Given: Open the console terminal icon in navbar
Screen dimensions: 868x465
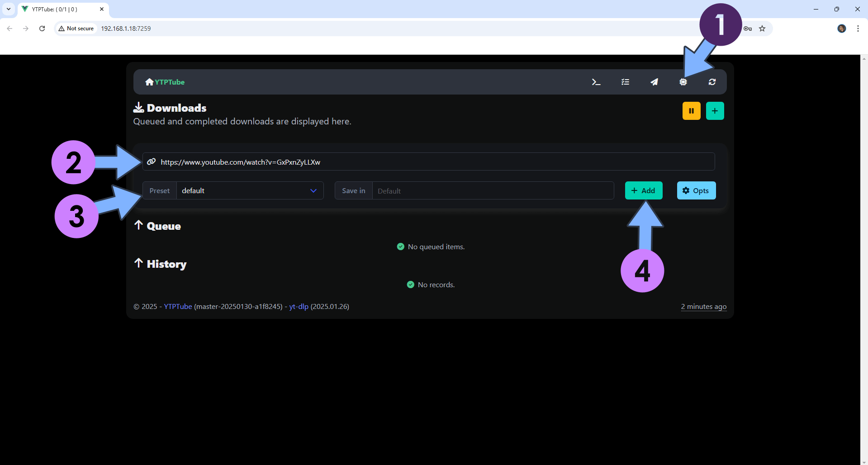Looking at the screenshot, I should (x=596, y=82).
